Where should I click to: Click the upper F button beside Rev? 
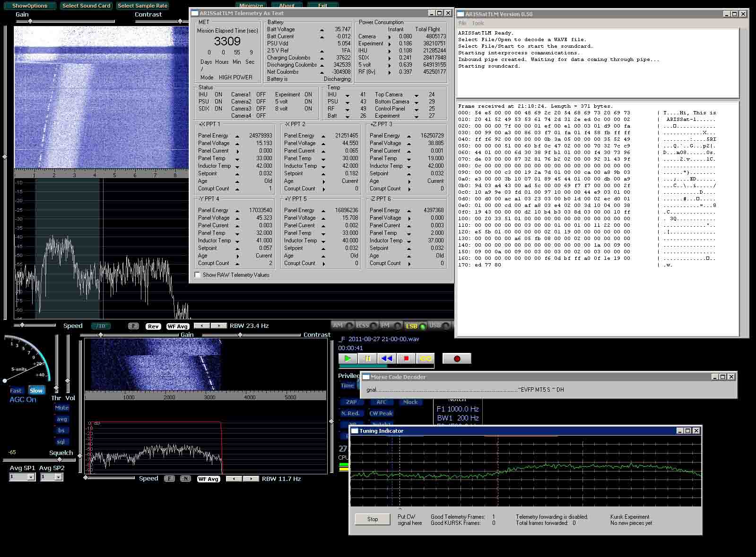[x=133, y=326]
